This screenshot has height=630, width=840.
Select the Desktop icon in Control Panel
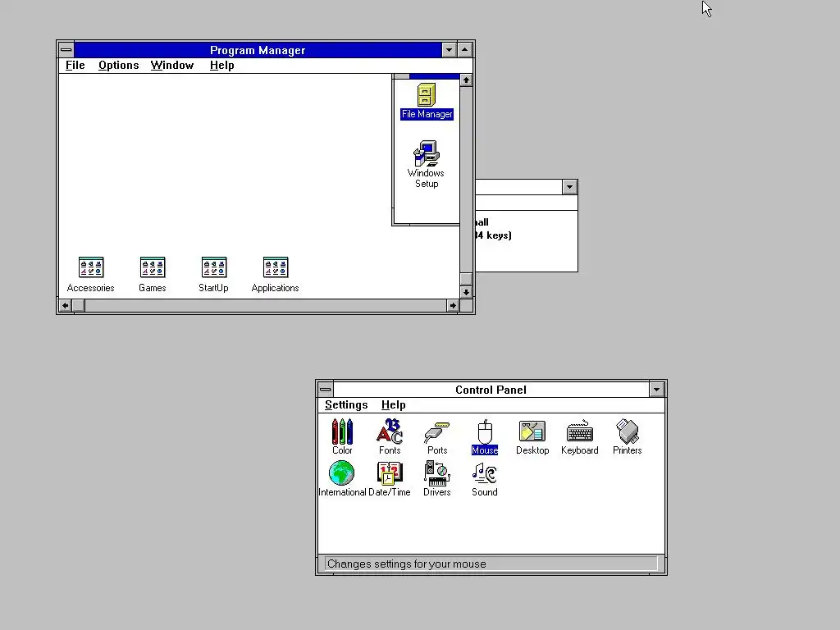pyautogui.click(x=532, y=436)
